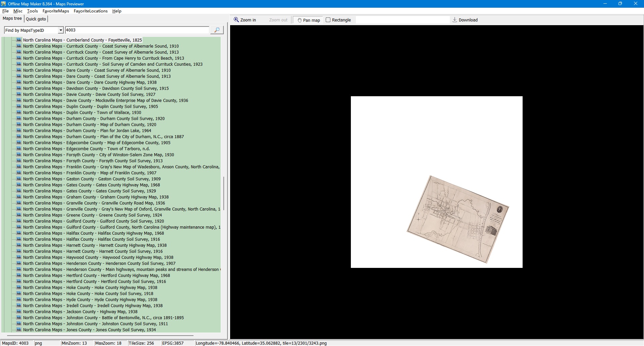Viewport: 644px width, 346px height.
Task: Click the Download arrow icon
Action: click(x=455, y=20)
